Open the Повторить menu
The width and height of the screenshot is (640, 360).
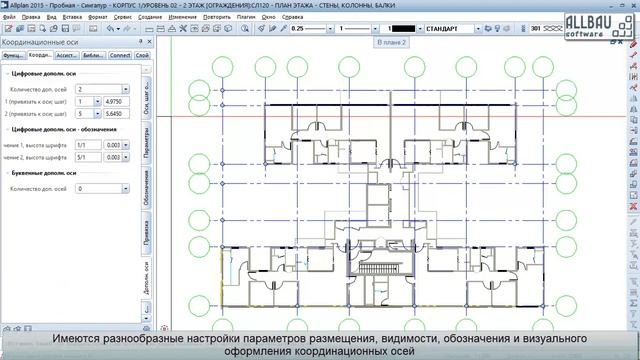coord(217,17)
